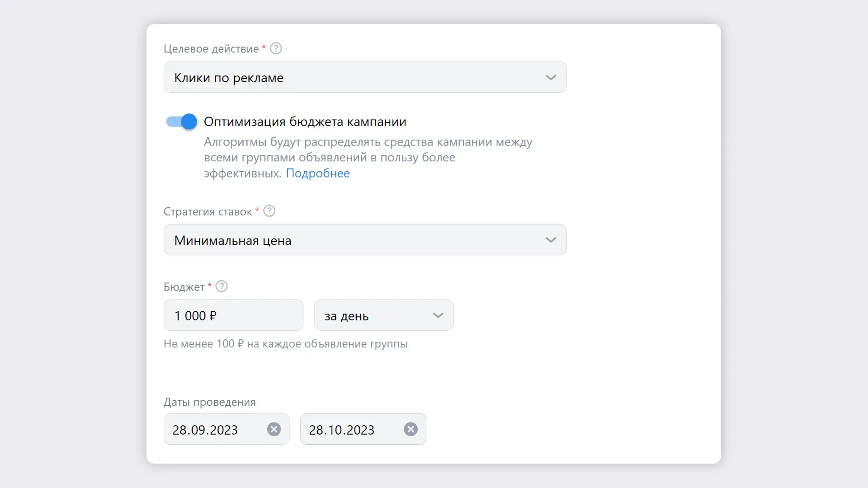Click the start date field 28.09.2023

tap(226, 429)
